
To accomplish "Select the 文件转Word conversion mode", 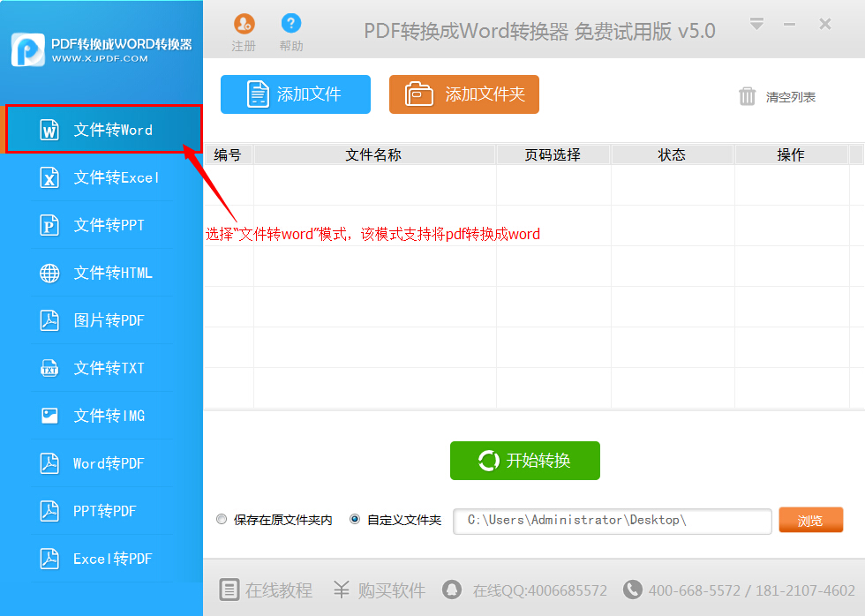I will pos(102,129).
